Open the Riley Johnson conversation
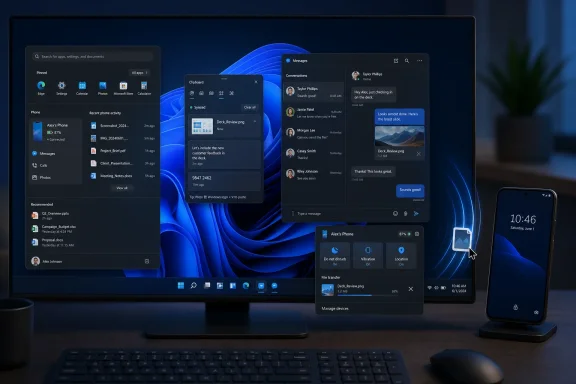Image resolution: width=576 pixels, height=384 pixels. coord(314,174)
